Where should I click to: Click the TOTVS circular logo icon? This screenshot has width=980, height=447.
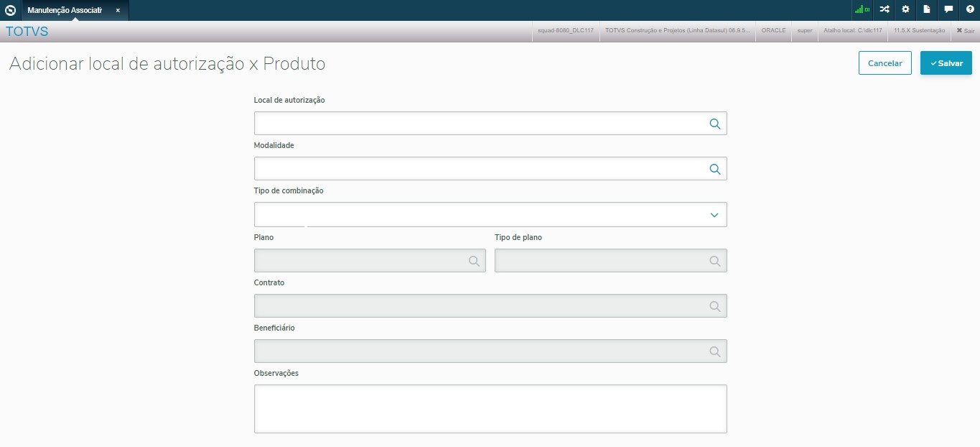point(10,10)
